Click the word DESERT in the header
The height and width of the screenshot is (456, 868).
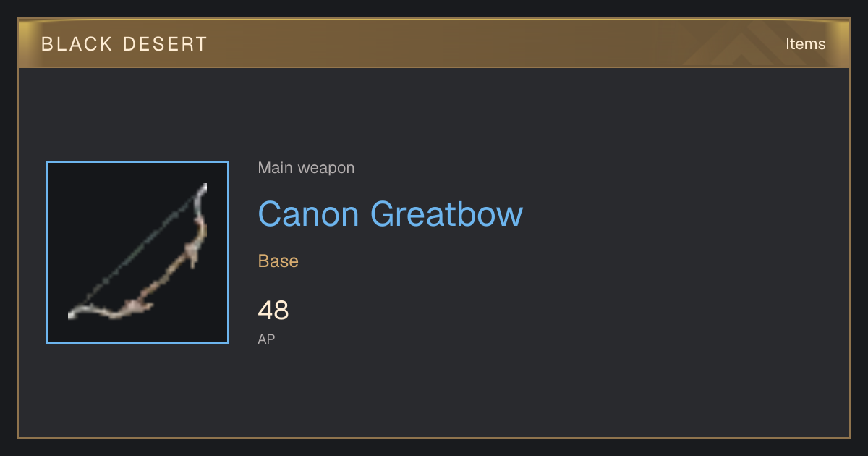pyautogui.click(x=166, y=44)
